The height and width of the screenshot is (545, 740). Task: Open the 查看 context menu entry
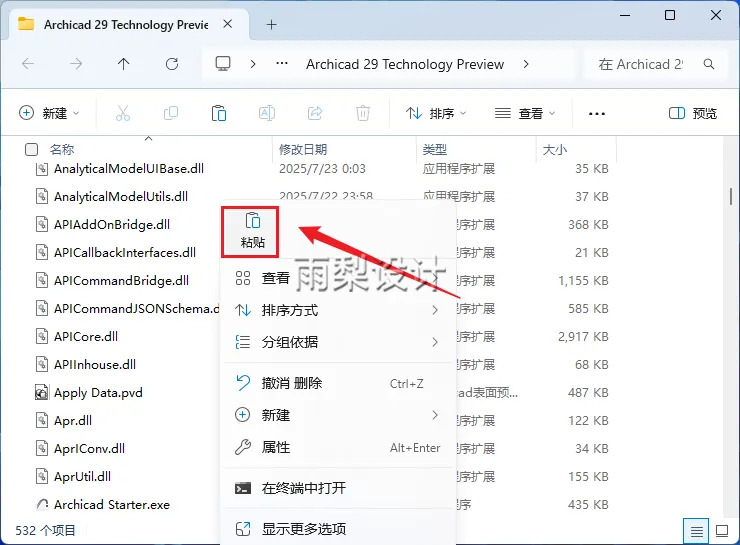(x=338, y=278)
